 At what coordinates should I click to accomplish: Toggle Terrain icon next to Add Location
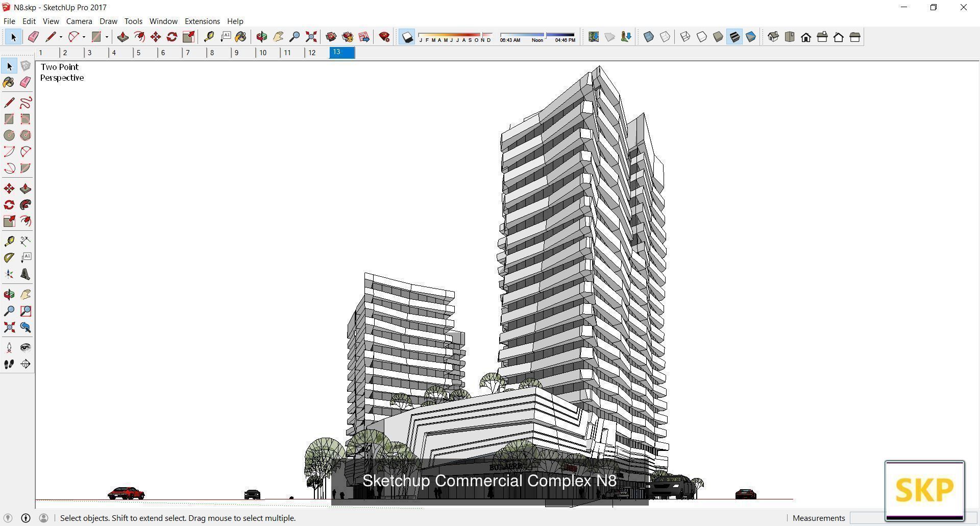[609, 37]
